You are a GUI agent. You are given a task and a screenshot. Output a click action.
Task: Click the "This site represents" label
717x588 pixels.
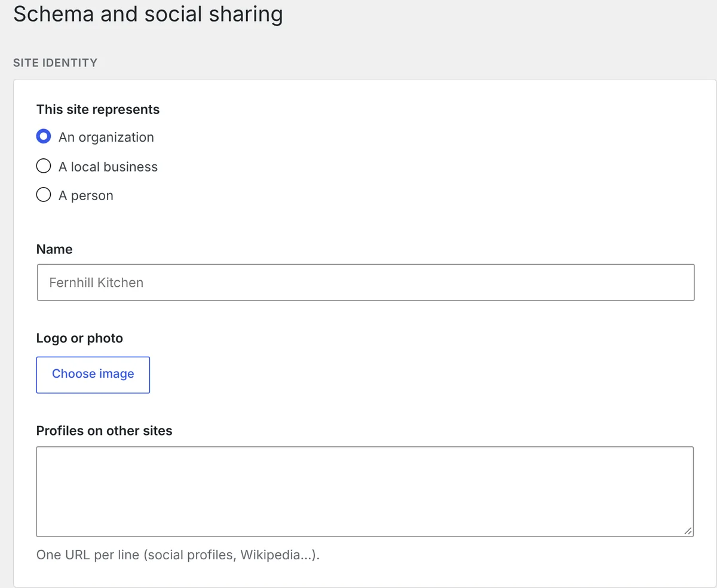[x=98, y=109]
